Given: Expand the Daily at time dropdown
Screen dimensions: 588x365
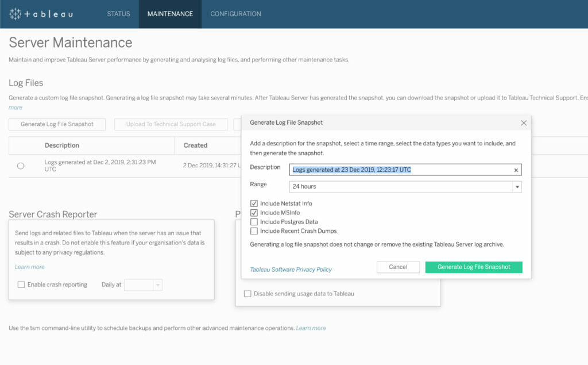Looking at the screenshot, I should click(158, 285).
